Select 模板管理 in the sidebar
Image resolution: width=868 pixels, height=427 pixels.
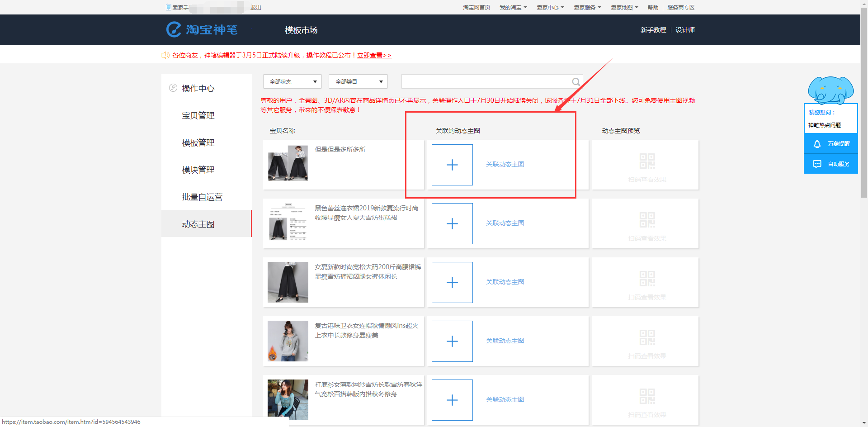pos(198,143)
